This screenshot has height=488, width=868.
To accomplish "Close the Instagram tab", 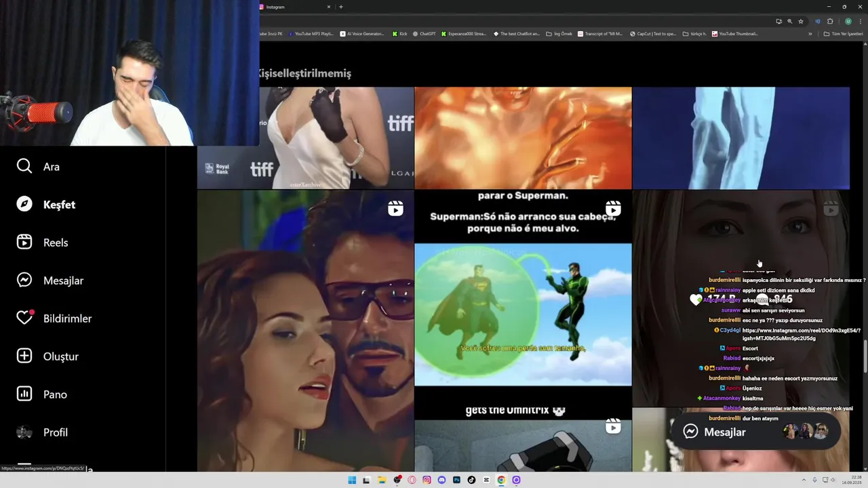I will [x=329, y=7].
